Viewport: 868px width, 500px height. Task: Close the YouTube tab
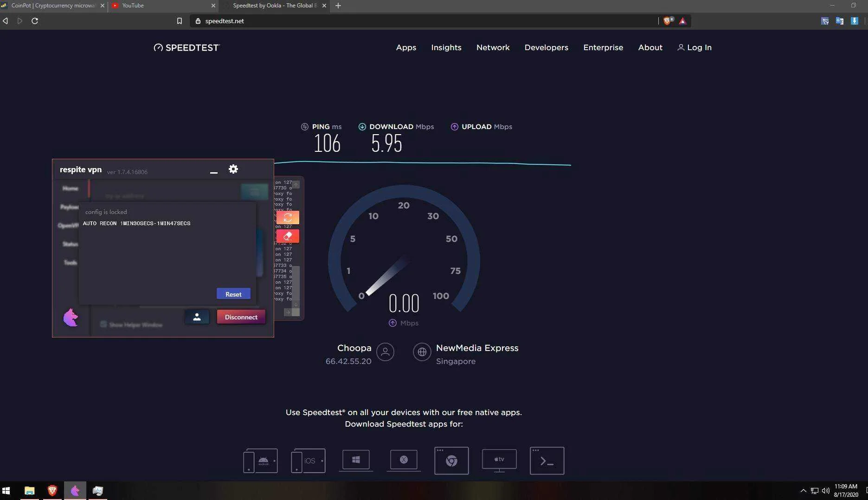(213, 6)
